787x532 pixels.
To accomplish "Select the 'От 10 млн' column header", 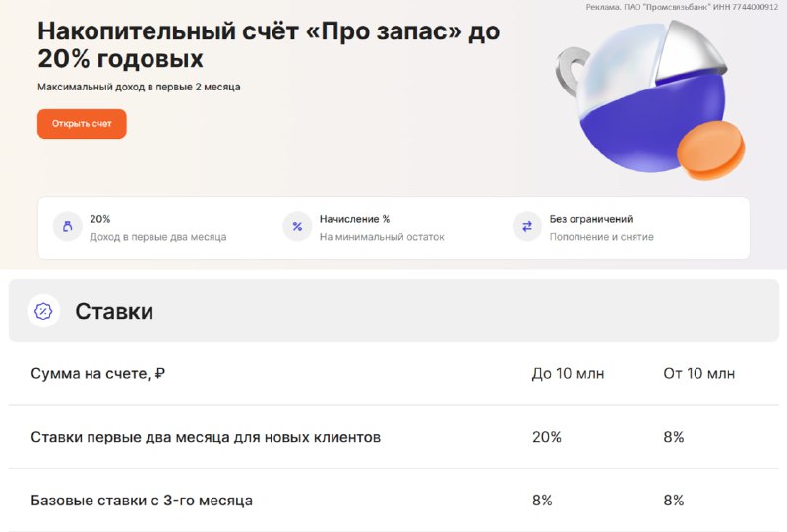I will pos(699,374).
